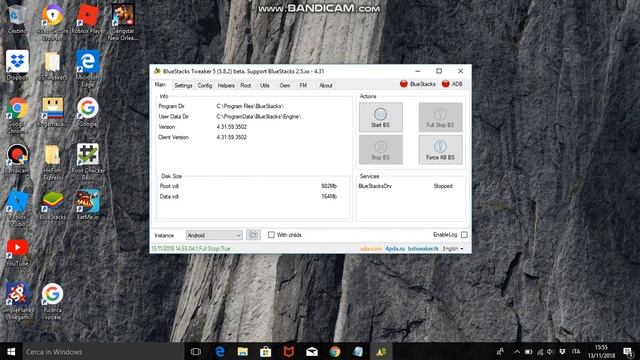The image size is (640, 360).
Task: Click the Cerca in Windows search box
Action: point(103,351)
